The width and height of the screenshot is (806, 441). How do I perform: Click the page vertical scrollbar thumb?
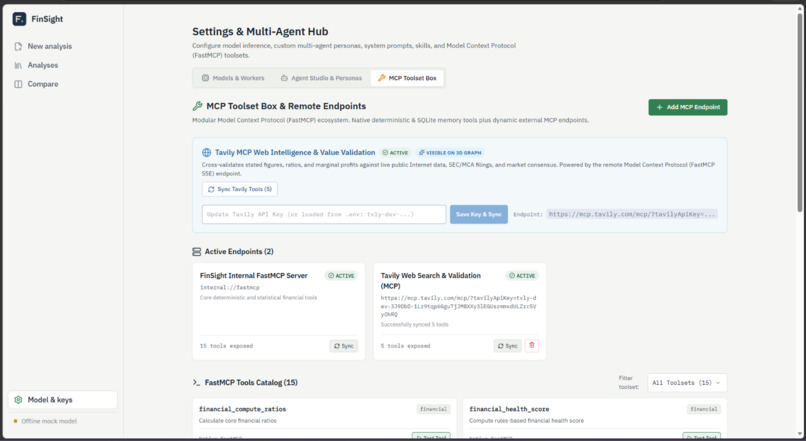pos(800,113)
